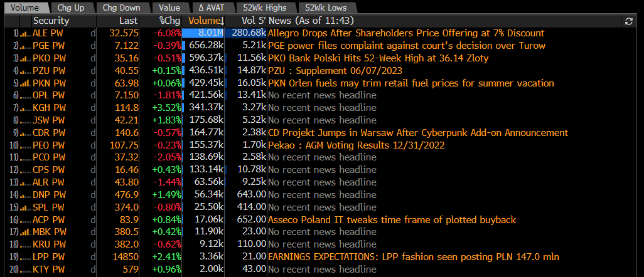Open PKN Orlen fuels headline
The width and height of the screenshot is (644, 277).
tap(411, 83)
